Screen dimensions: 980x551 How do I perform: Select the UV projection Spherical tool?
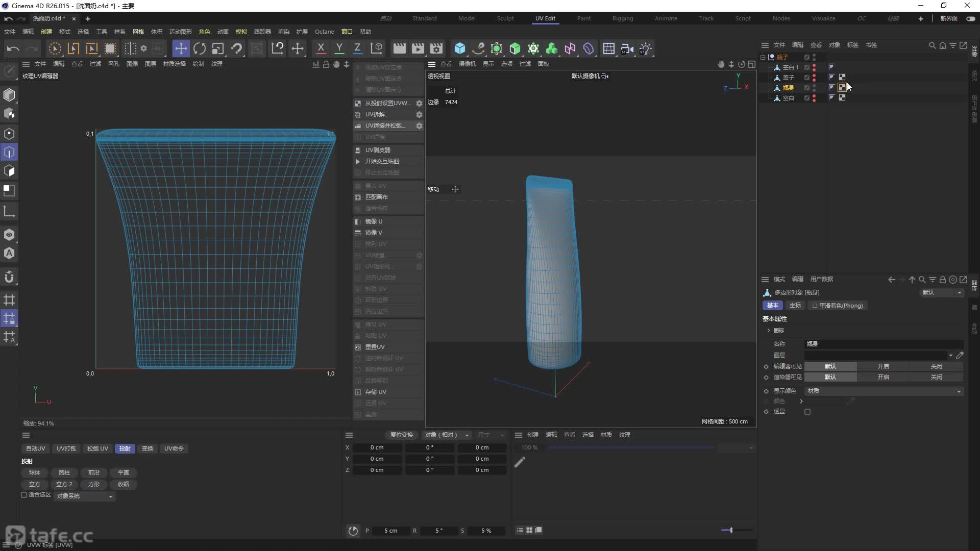point(34,471)
